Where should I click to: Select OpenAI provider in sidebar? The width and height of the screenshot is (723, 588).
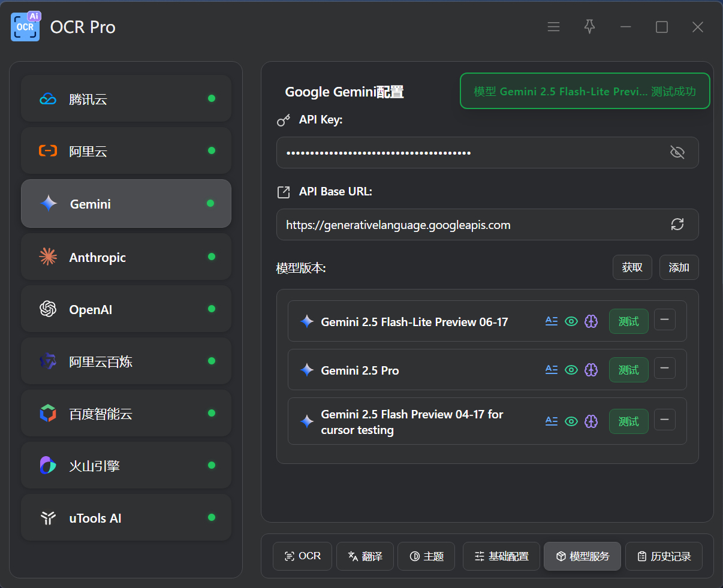coord(126,309)
